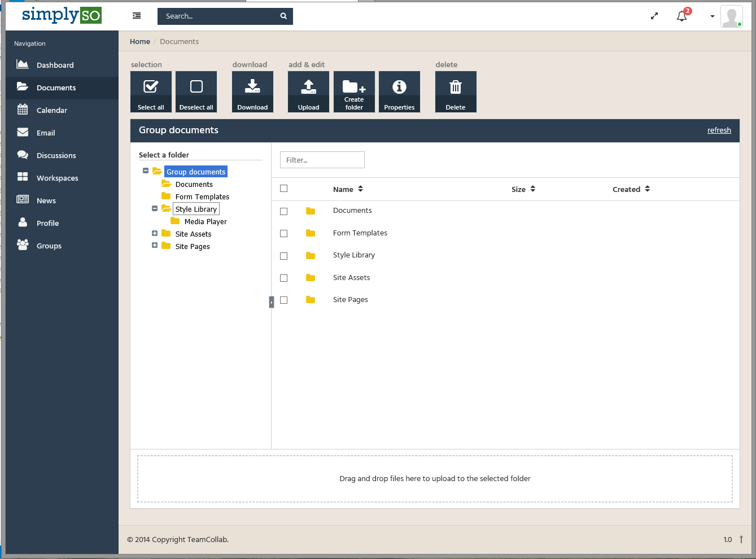Select Documents folder in the tree

(194, 185)
